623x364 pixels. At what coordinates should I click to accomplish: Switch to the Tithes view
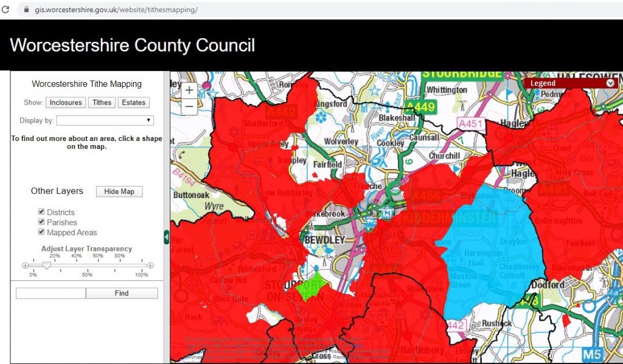(x=101, y=102)
